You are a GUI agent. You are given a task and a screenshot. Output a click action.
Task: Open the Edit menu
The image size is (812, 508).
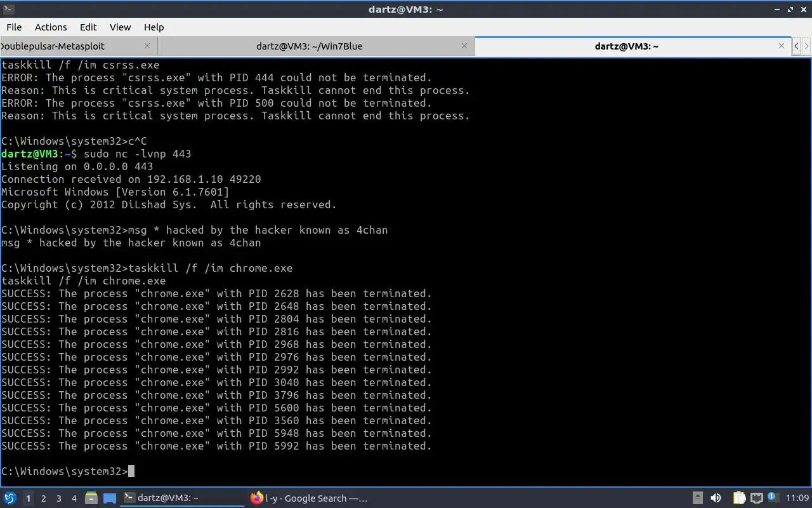coord(88,27)
